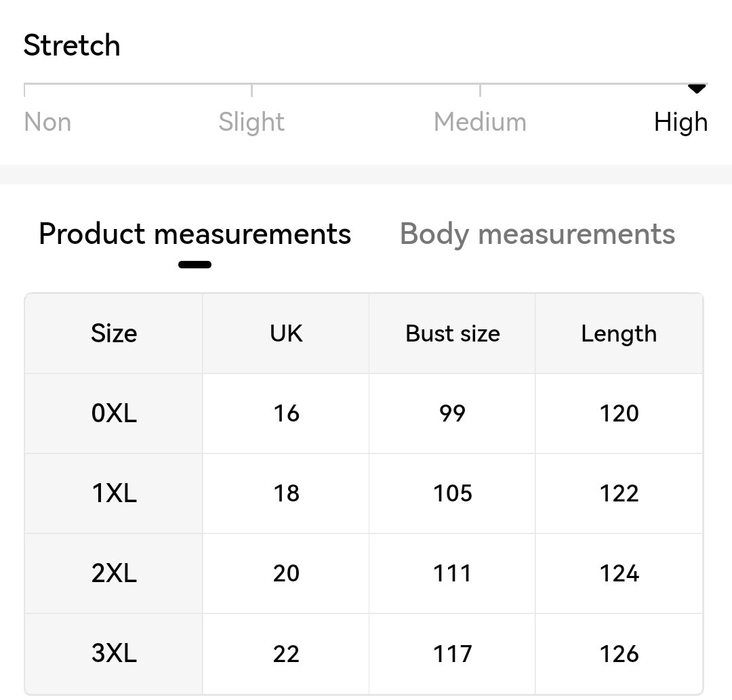Select the Medium stretch label
The image size is (732, 700).
pos(480,122)
